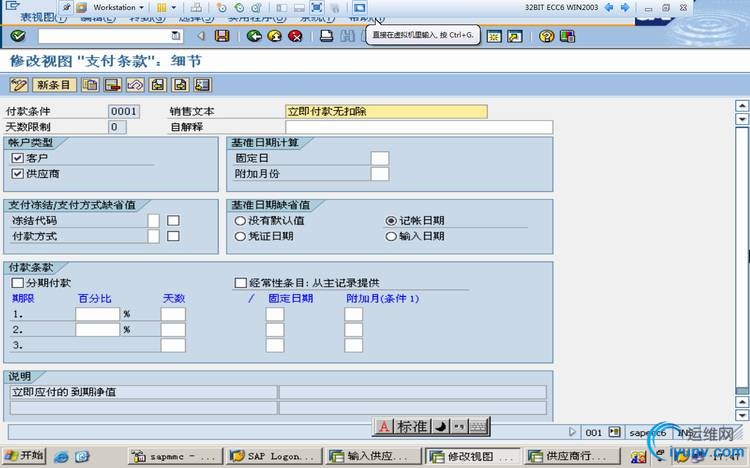This screenshot has width=750, height=468.
Task: Select the 凭证日期 radio button
Action: pyautogui.click(x=240, y=236)
